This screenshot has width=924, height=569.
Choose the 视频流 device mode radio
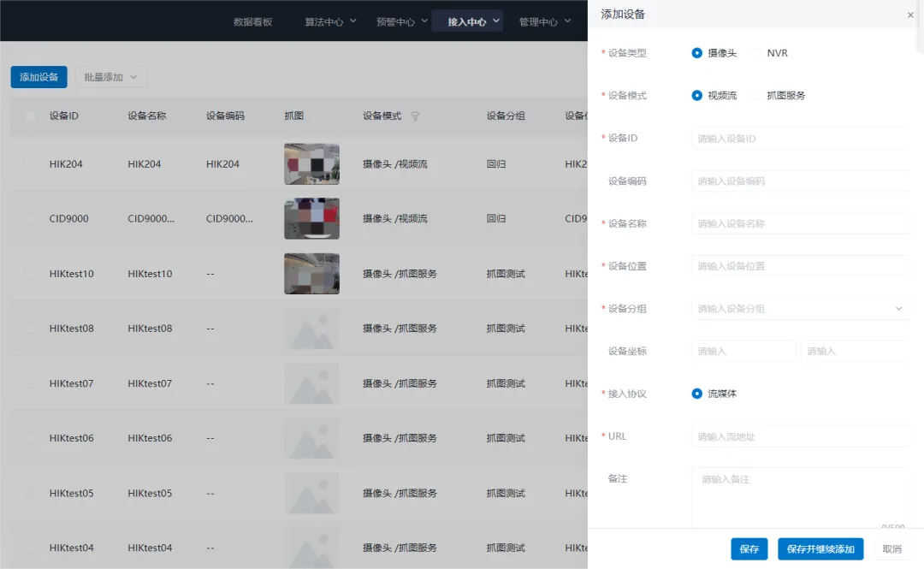coord(696,96)
